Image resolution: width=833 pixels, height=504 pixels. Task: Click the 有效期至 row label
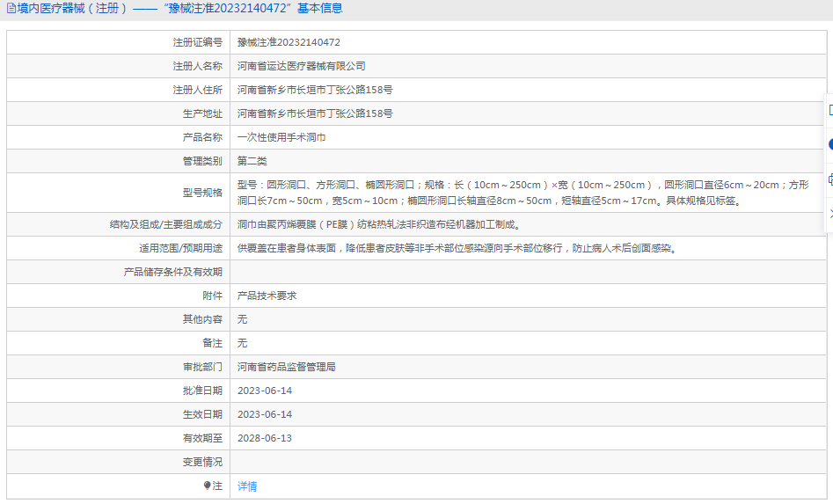(202, 439)
